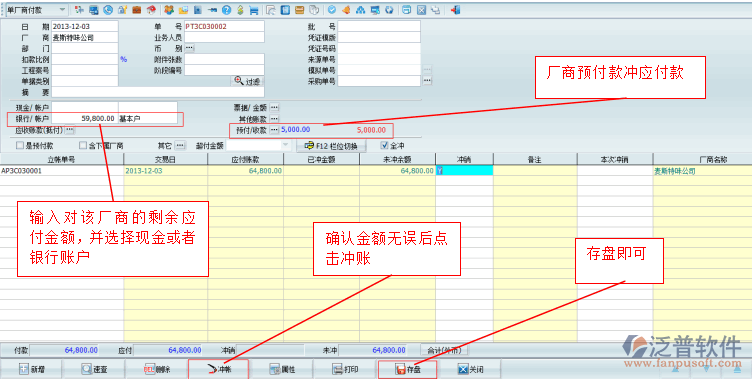
Task: Click the blue help question-mark icon
Action: pos(226,10)
